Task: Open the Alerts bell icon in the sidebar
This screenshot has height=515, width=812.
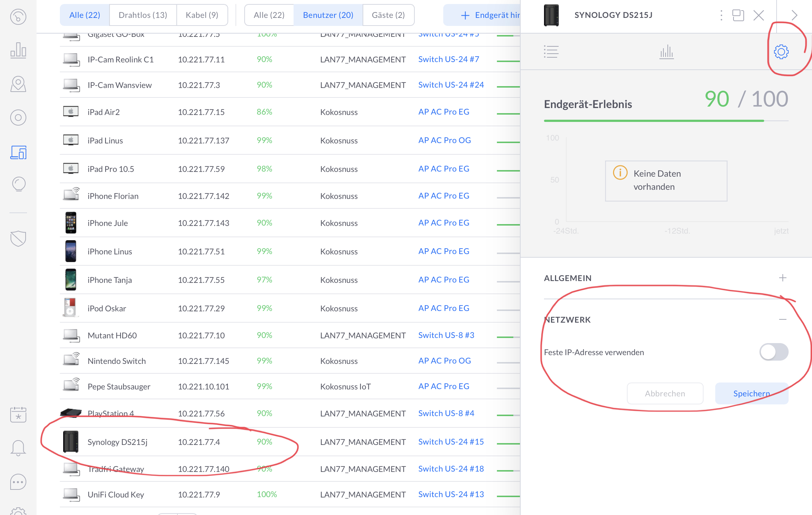Action: click(x=18, y=448)
